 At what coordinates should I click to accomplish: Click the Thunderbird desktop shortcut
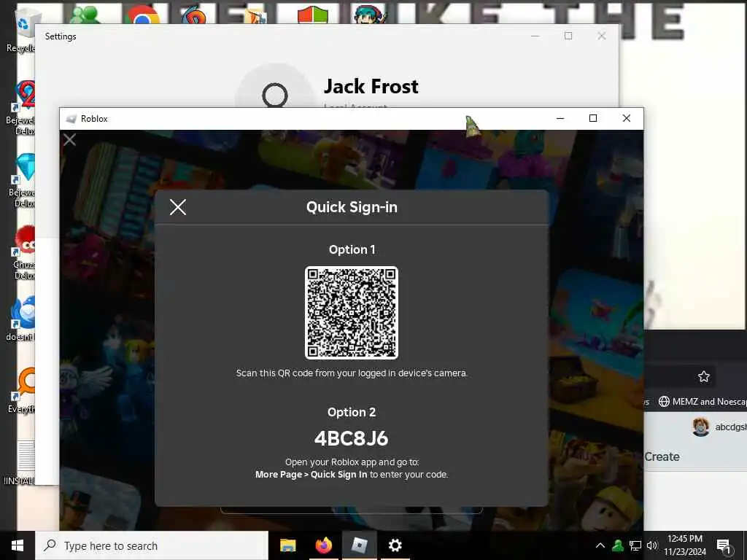point(21,318)
